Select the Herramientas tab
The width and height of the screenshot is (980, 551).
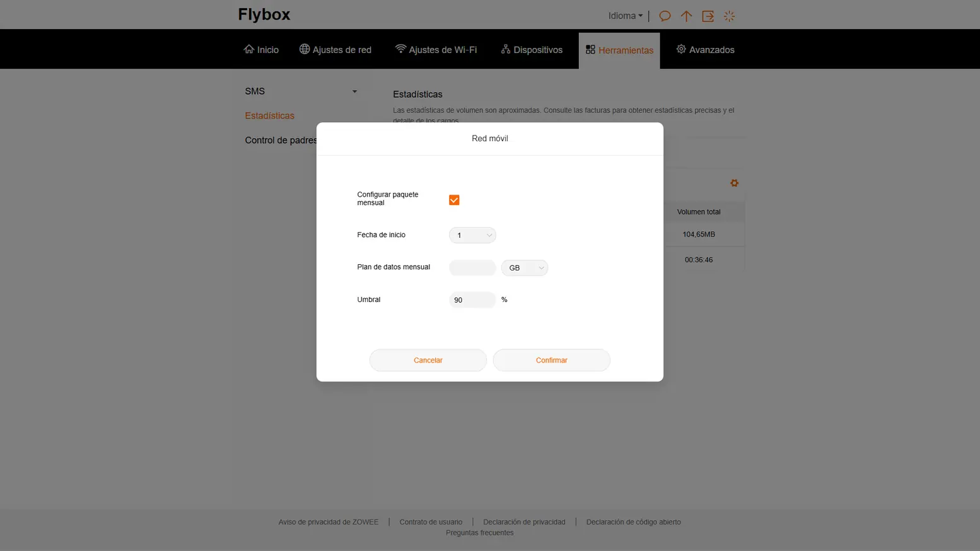619,50
